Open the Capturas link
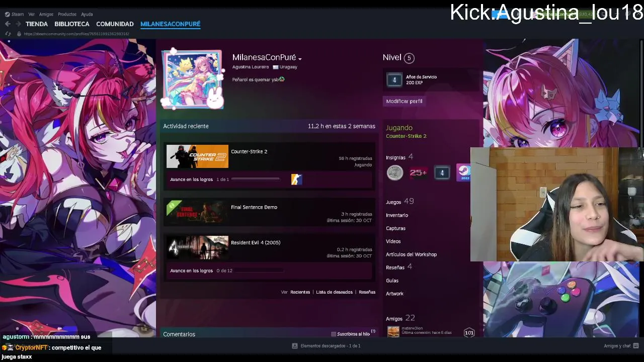 click(395, 228)
